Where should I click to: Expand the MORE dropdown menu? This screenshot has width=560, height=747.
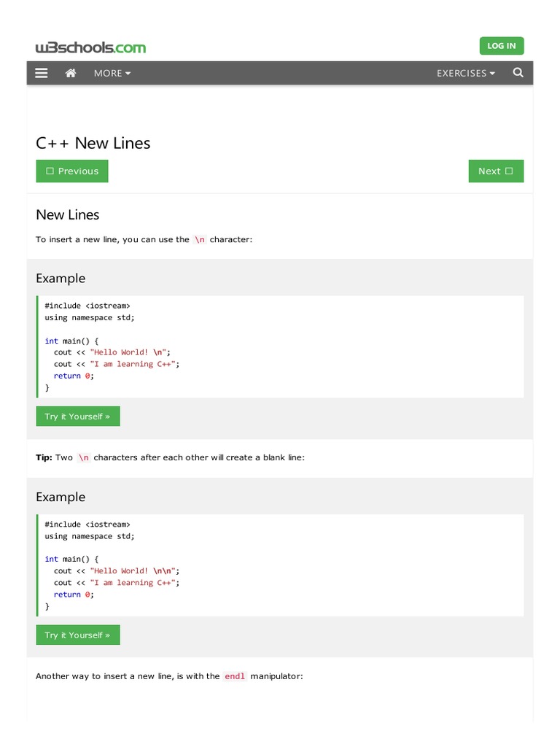112,73
